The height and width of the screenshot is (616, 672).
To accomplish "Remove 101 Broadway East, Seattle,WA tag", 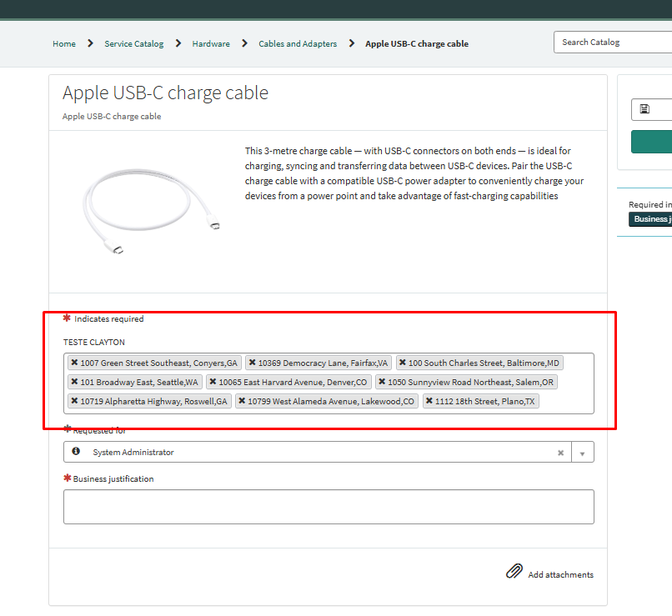I will point(74,382).
